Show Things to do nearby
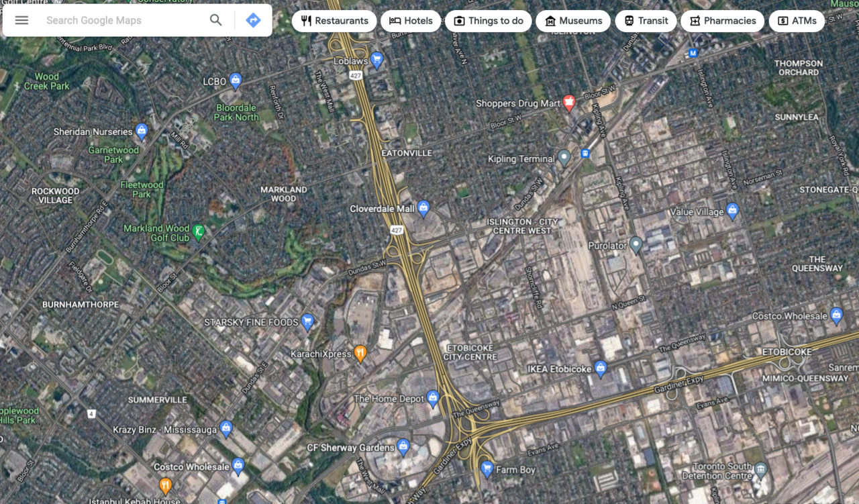This screenshot has width=859, height=504. 488,21
